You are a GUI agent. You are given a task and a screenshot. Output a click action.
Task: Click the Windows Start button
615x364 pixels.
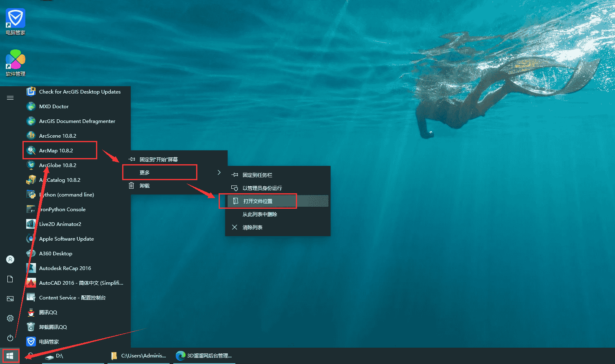pyautogui.click(x=10, y=356)
